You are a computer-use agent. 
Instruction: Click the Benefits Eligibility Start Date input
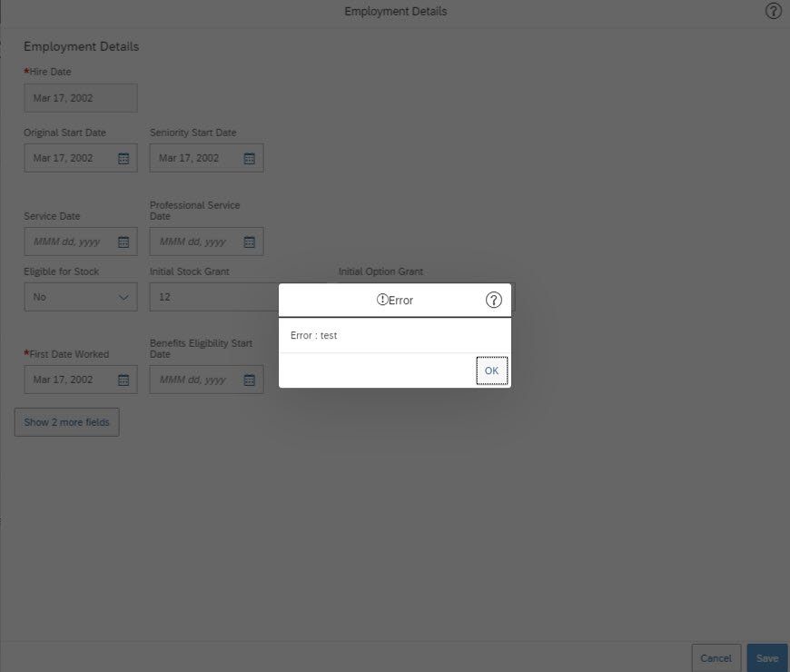206,380
